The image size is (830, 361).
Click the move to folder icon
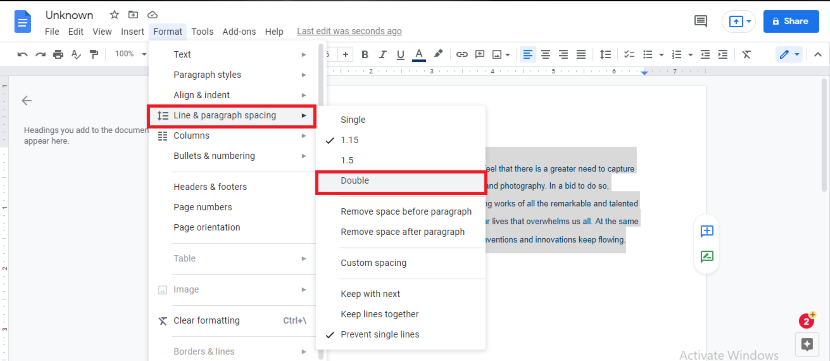pyautogui.click(x=133, y=15)
